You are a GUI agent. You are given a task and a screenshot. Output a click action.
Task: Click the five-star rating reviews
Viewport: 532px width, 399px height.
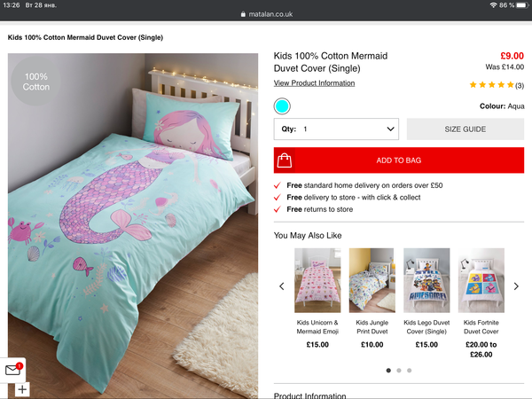click(497, 85)
